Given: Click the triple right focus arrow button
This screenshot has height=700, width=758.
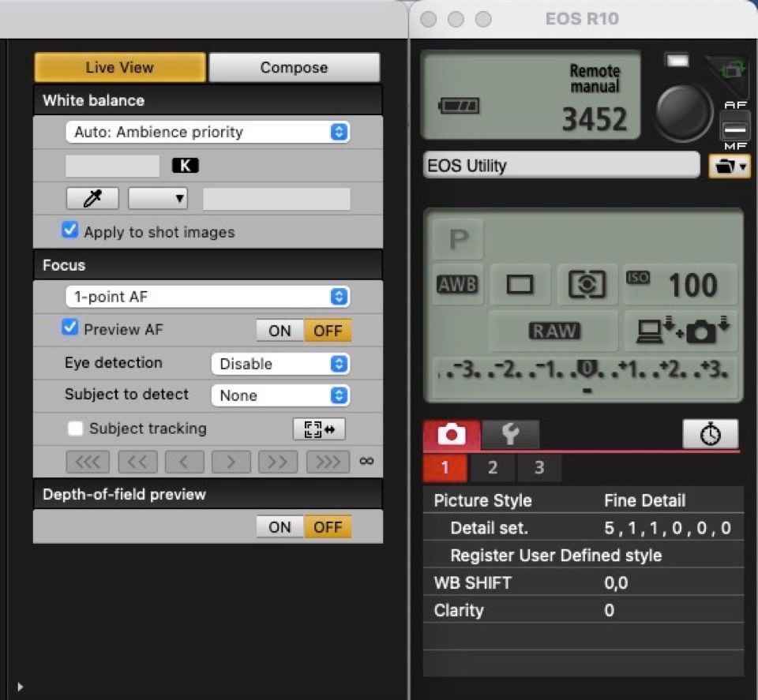Looking at the screenshot, I should (328, 462).
